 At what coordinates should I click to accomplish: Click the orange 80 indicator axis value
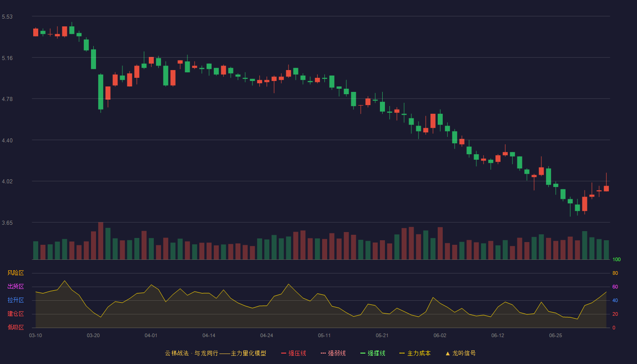tap(615, 273)
